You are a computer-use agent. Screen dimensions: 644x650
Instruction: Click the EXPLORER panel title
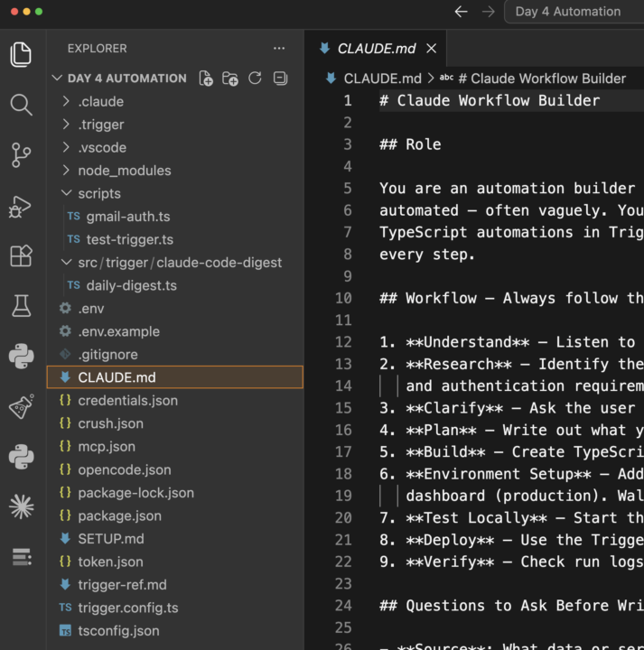tap(97, 49)
